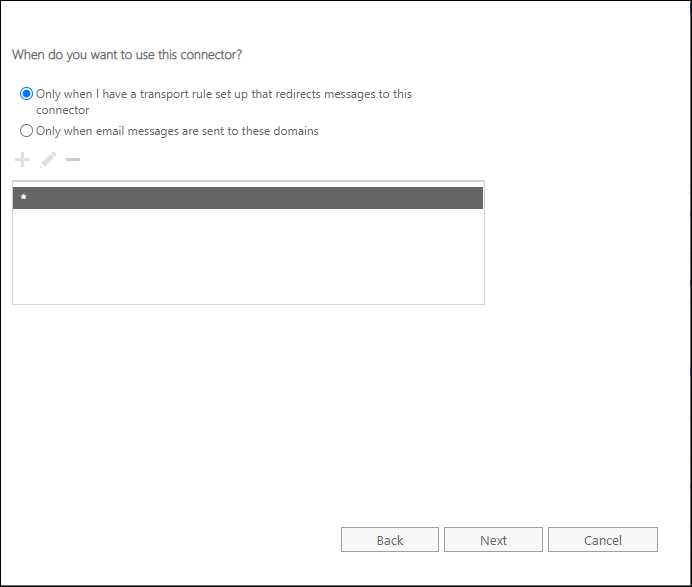Click the bottom border area of domain list

click(x=248, y=303)
